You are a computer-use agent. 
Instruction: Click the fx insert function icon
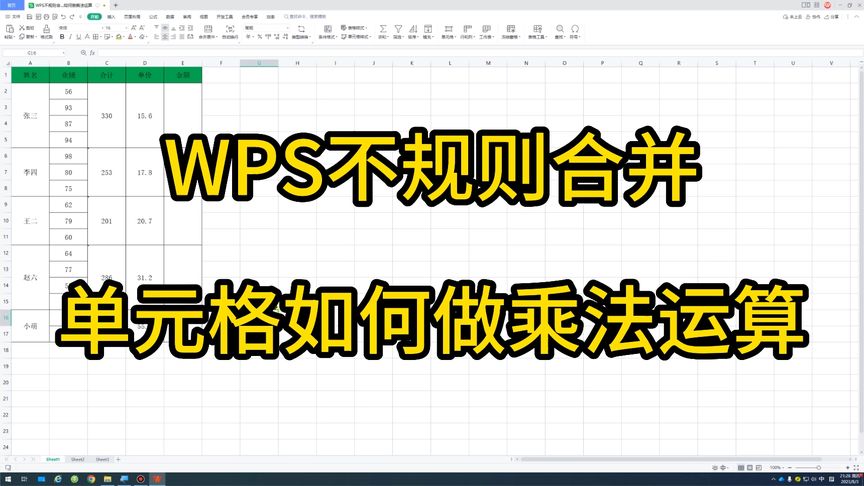(94, 52)
